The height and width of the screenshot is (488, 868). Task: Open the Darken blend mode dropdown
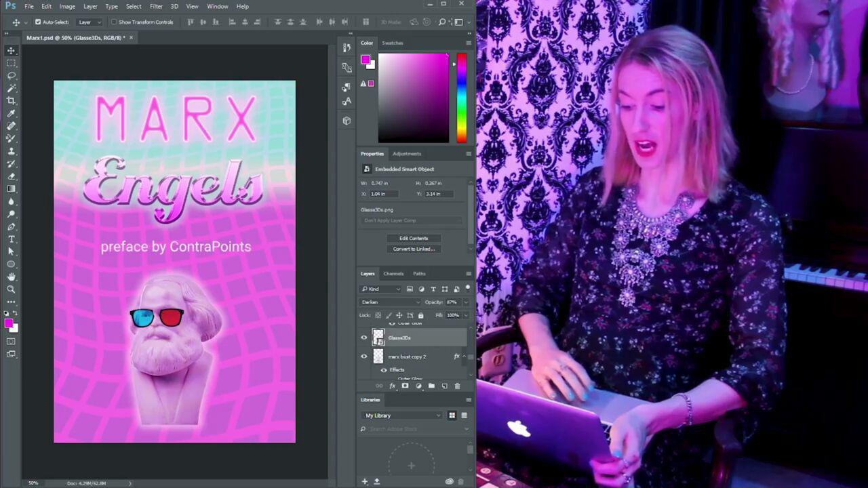(x=389, y=302)
